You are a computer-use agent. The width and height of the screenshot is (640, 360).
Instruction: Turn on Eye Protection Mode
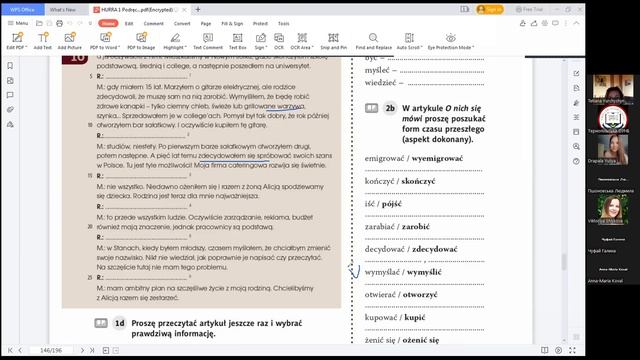[x=451, y=41]
